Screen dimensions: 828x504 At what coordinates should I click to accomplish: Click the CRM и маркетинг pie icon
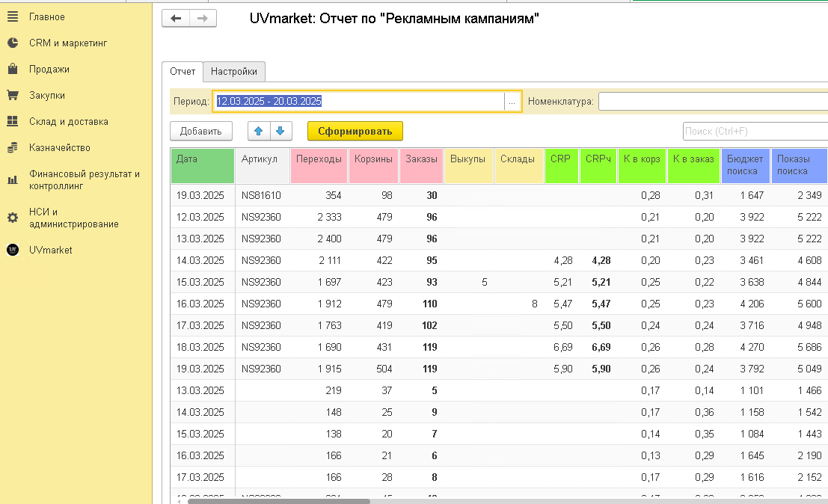pos(13,43)
